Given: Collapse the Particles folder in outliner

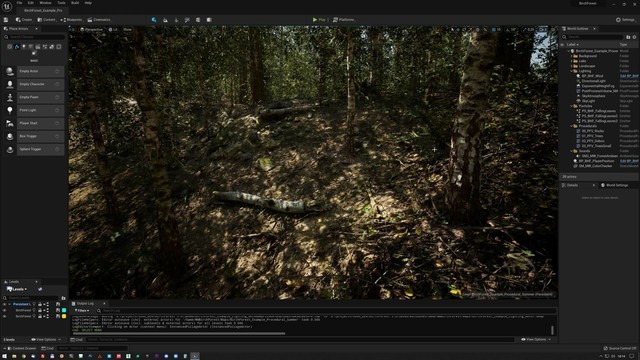Looking at the screenshot, I should [x=571, y=106].
